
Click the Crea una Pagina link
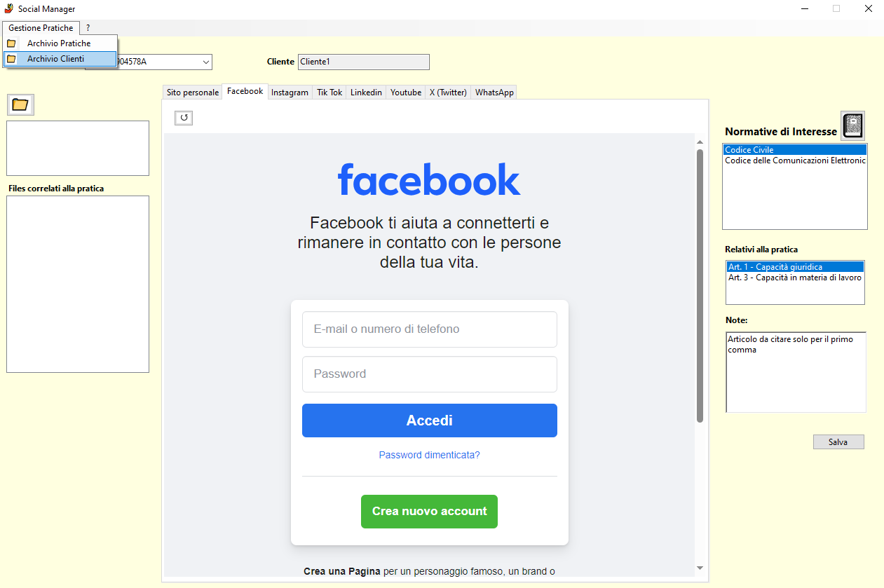[344, 571]
